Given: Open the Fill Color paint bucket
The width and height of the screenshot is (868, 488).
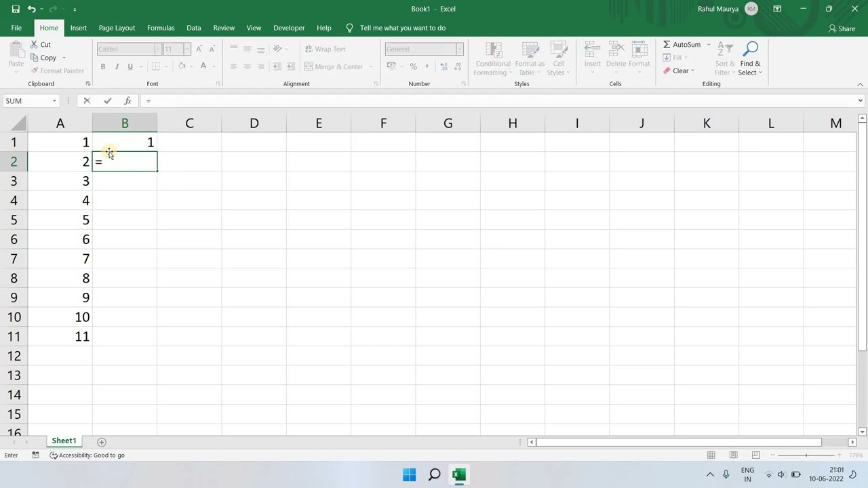Looking at the screenshot, I should coord(182,66).
